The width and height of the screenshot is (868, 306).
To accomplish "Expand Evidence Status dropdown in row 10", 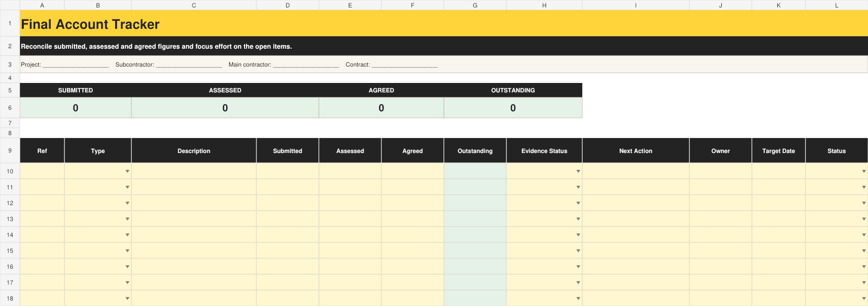I will 578,171.
